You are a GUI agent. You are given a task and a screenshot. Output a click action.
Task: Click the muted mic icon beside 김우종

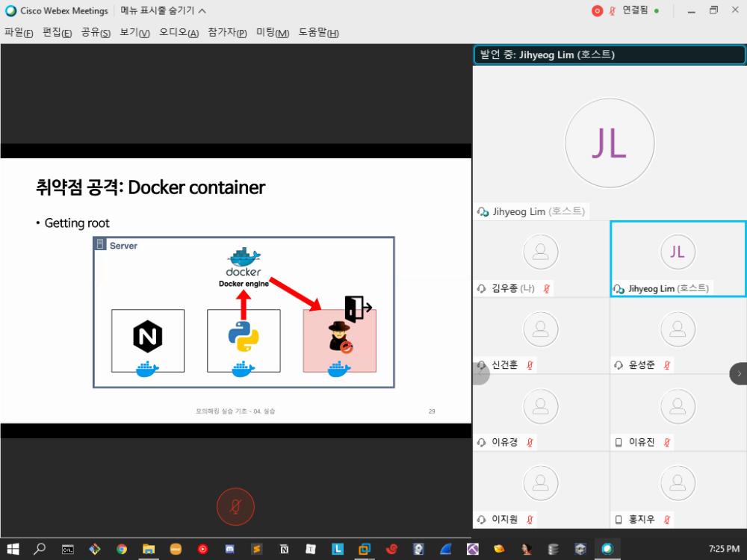[547, 288]
